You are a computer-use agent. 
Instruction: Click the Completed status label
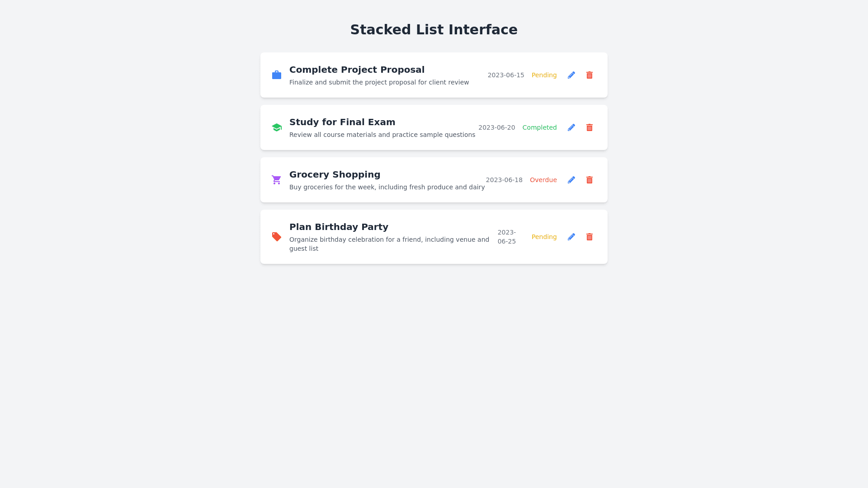pyautogui.click(x=539, y=127)
